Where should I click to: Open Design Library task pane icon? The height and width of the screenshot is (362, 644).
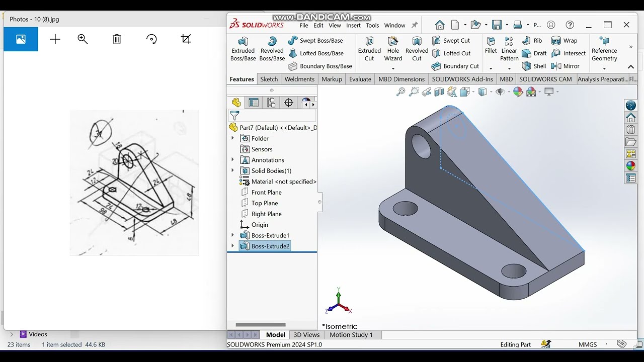click(x=631, y=129)
